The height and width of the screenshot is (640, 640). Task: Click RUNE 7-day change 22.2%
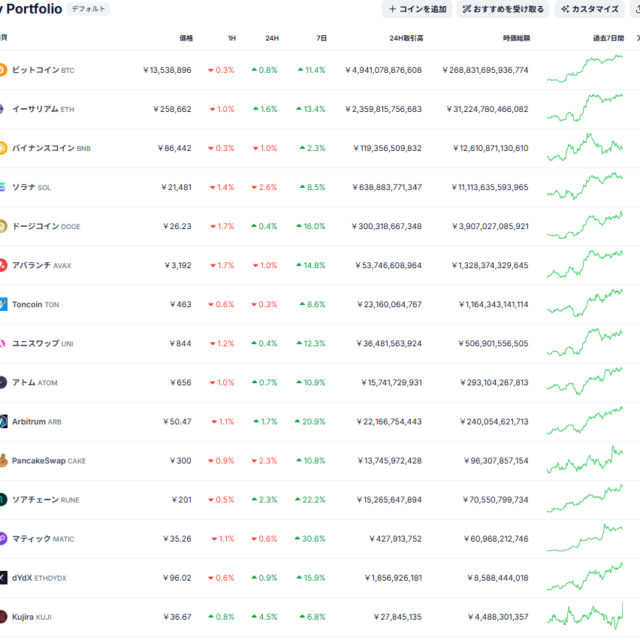310,500
